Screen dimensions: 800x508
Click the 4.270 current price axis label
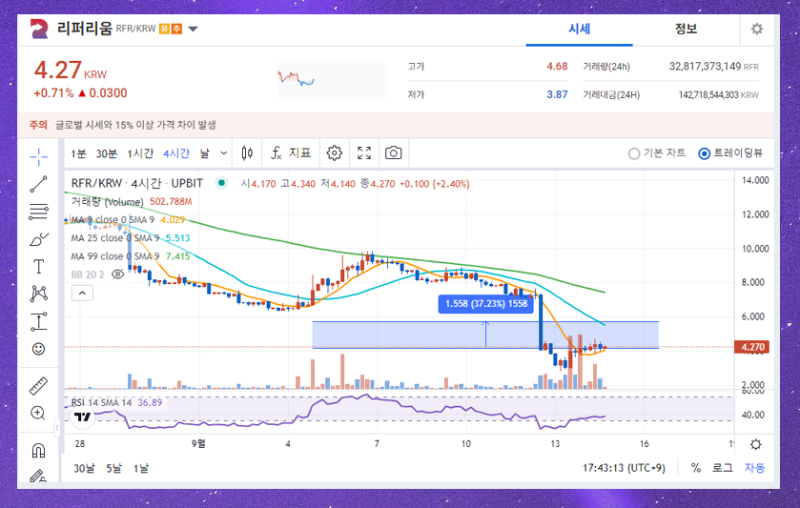pyautogui.click(x=752, y=347)
